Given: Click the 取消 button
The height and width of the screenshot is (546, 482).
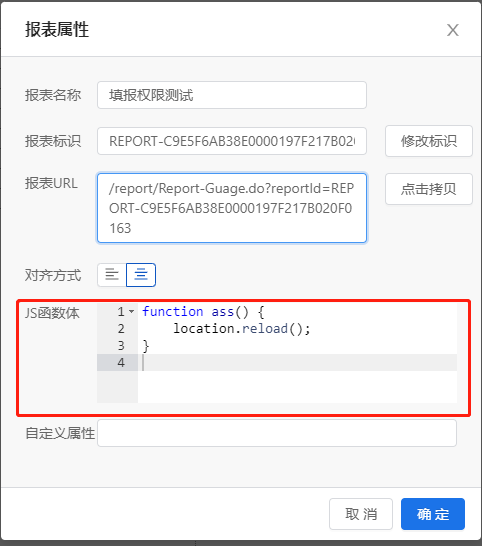Looking at the screenshot, I should click(361, 514).
